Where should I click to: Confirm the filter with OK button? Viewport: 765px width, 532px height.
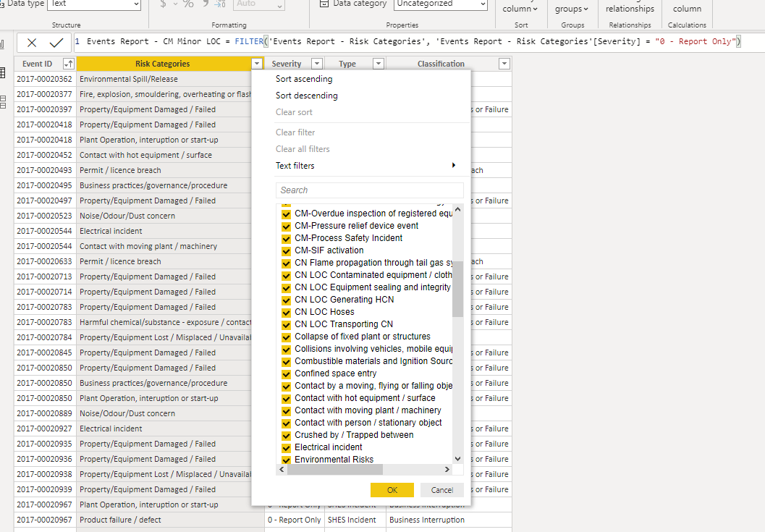tap(392, 490)
